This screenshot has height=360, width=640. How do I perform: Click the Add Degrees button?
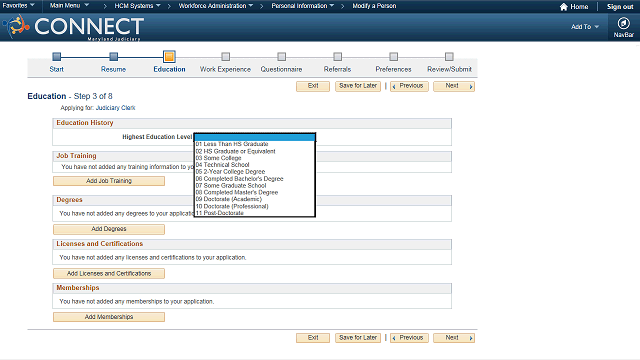[x=109, y=229]
